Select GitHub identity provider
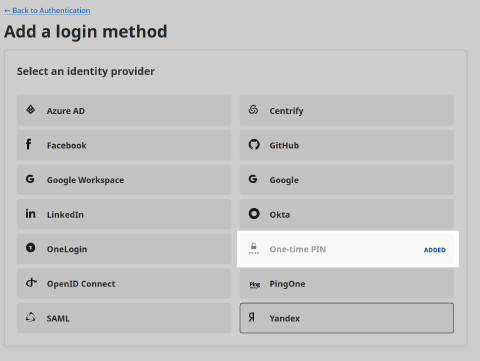 coord(347,145)
